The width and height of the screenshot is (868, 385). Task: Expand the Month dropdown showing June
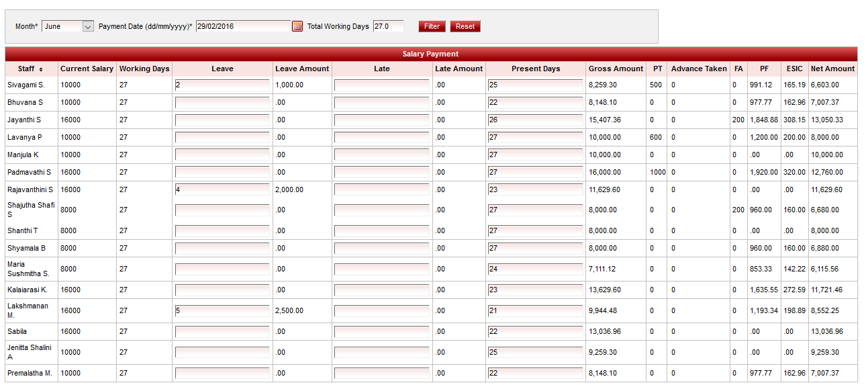[68, 26]
